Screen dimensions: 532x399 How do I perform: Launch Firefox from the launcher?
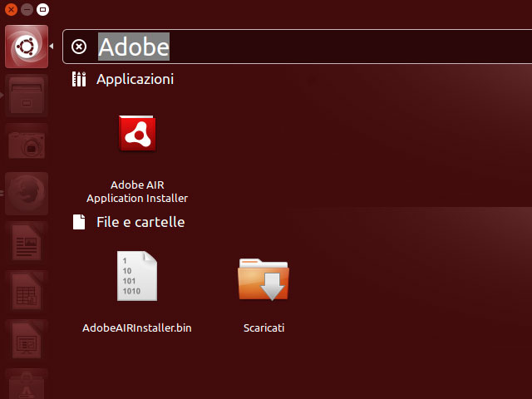click(27, 194)
